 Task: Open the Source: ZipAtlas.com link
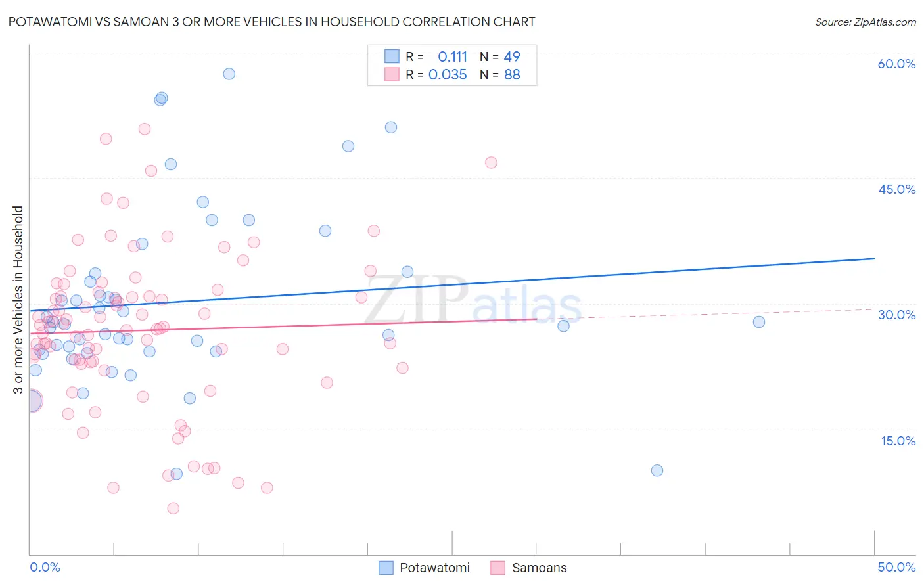coord(866,22)
